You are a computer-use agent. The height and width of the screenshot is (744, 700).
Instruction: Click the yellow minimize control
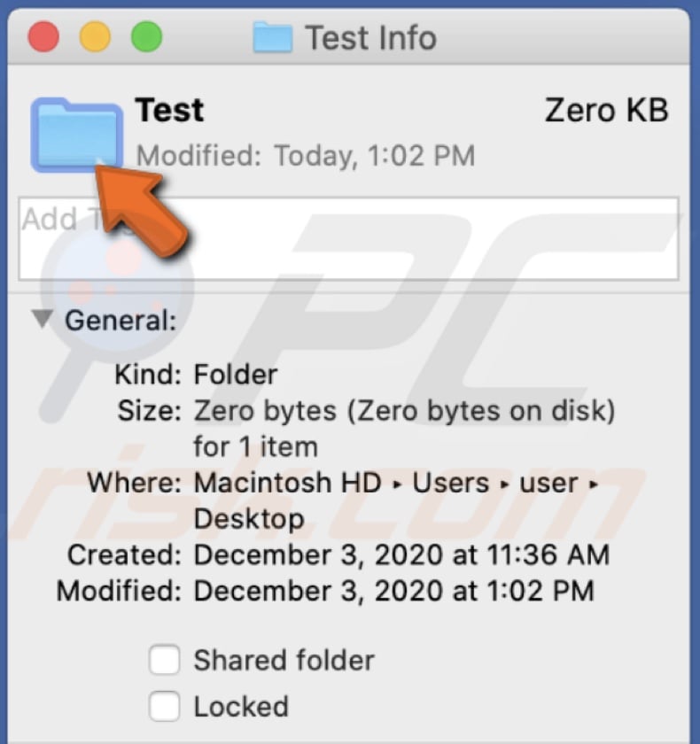[x=94, y=36]
